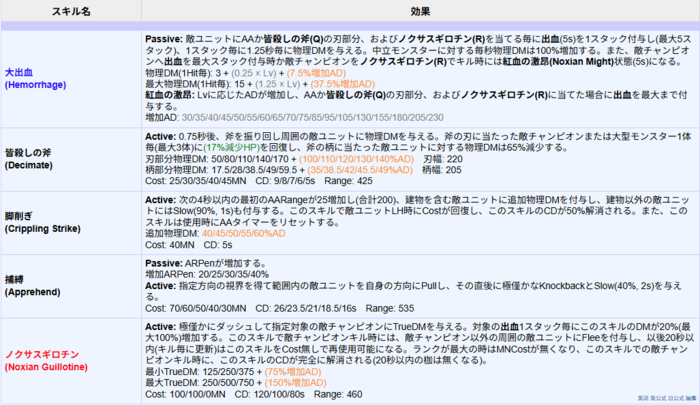Click the Active: label in Noxian Guillotine row
The image size is (700, 405).
tap(161, 326)
